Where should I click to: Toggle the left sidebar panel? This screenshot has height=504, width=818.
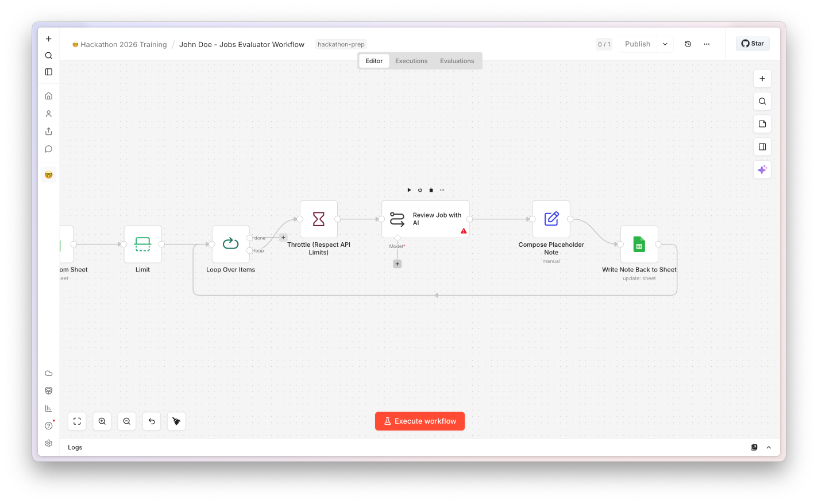(x=49, y=72)
